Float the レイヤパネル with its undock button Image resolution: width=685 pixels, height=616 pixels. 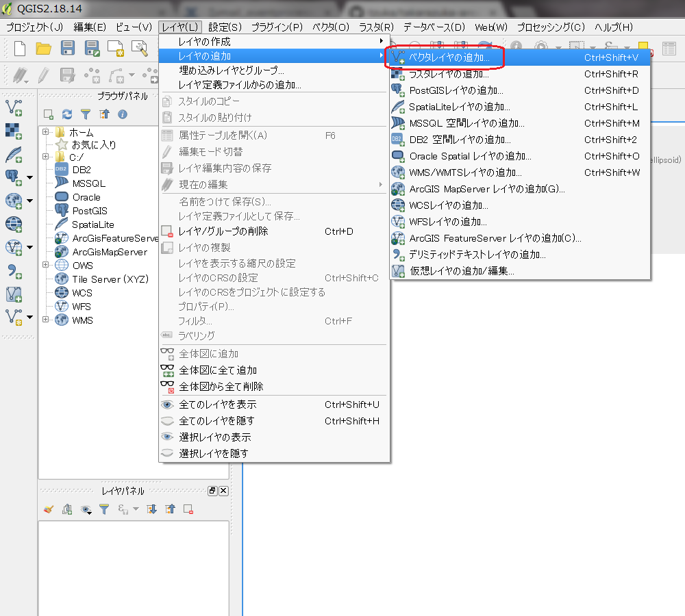pyautogui.click(x=212, y=491)
